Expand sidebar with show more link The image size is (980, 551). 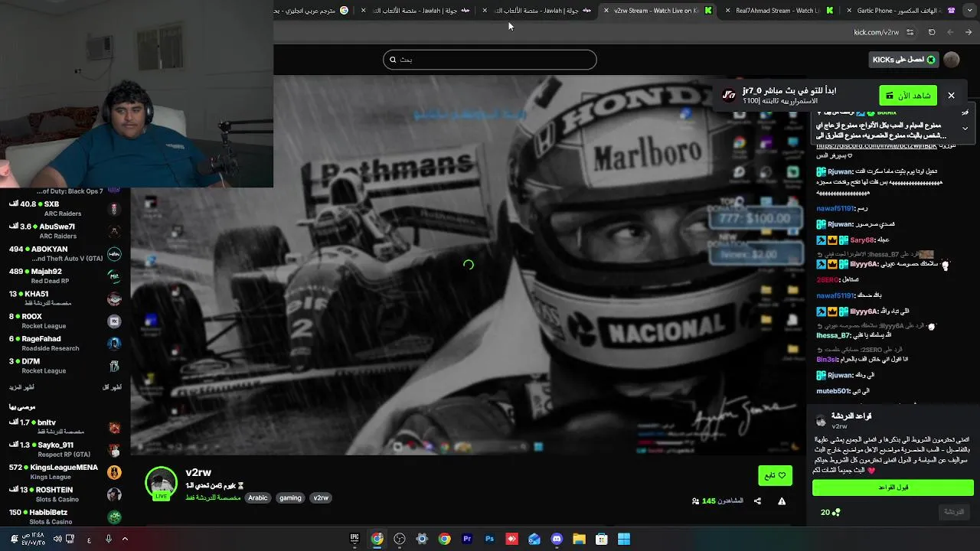(x=21, y=387)
